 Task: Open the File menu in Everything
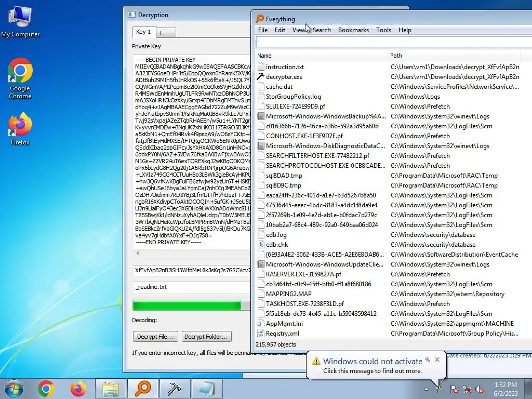[263, 30]
